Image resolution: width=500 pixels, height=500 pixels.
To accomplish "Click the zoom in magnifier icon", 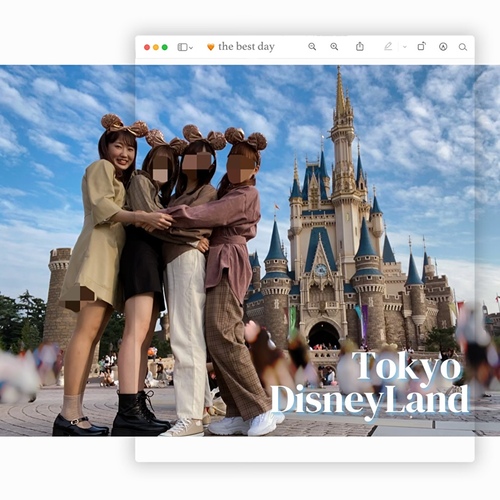I will [334, 47].
